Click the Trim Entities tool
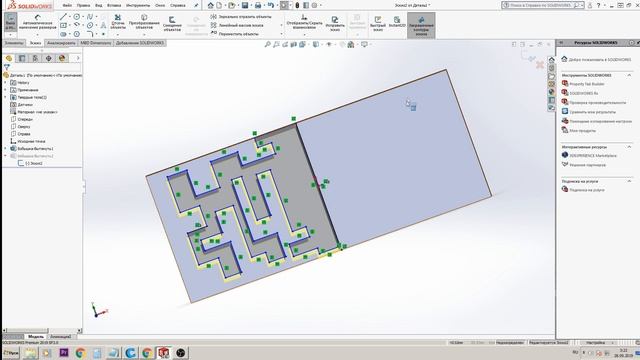The height and width of the screenshot is (360, 640). click(118, 22)
